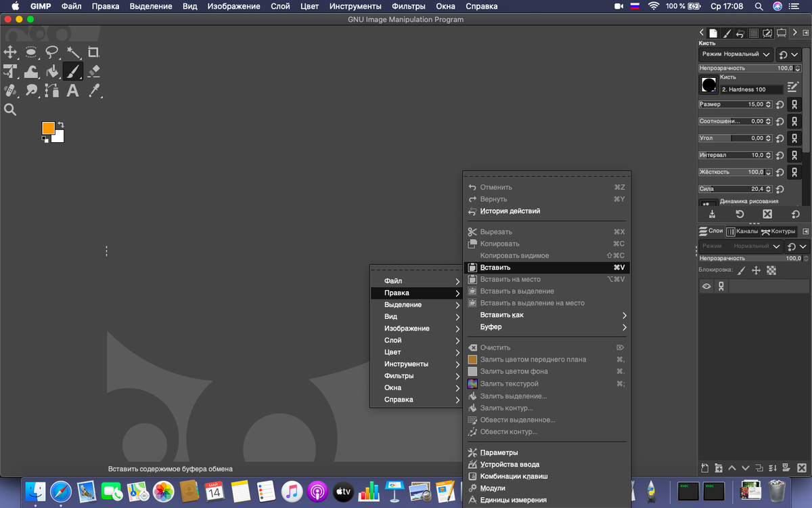Select the Eraser tool
This screenshot has height=508, width=812.
coord(93,71)
